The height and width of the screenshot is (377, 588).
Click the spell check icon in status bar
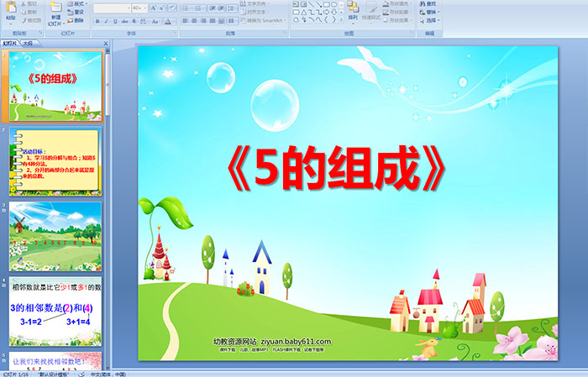81,374
